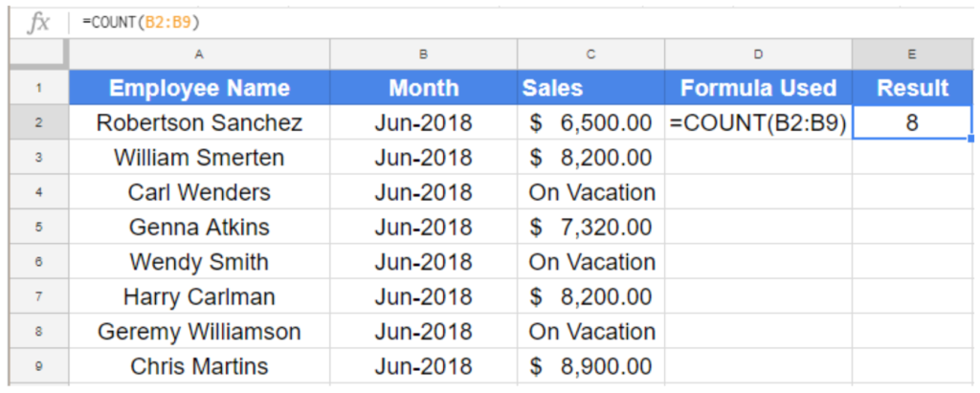This screenshot has width=980, height=393.
Task: Click the Formula Used header cell
Action: tap(758, 89)
